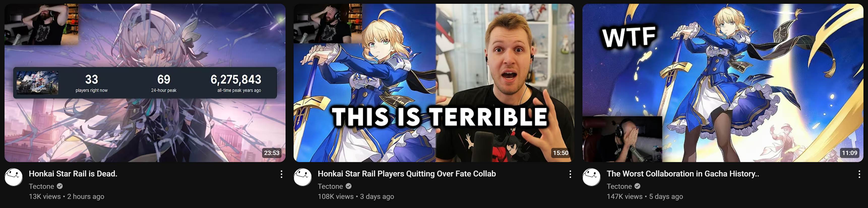Open the three-dot menu for Worst Collaboration video
The width and height of the screenshot is (868, 208).
click(859, 174)
